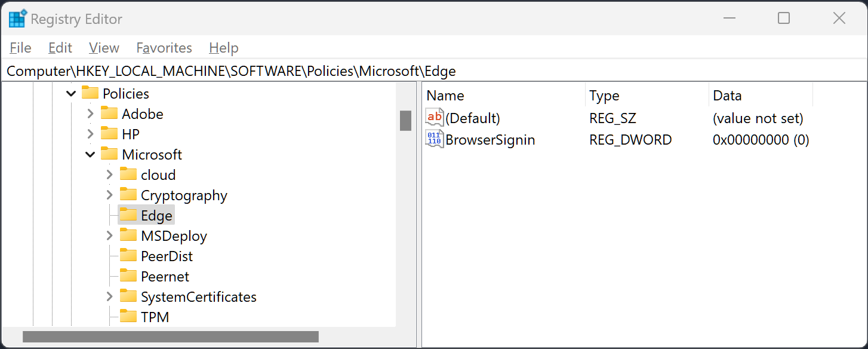Select the Adobe folder icon

click(109, 114)
